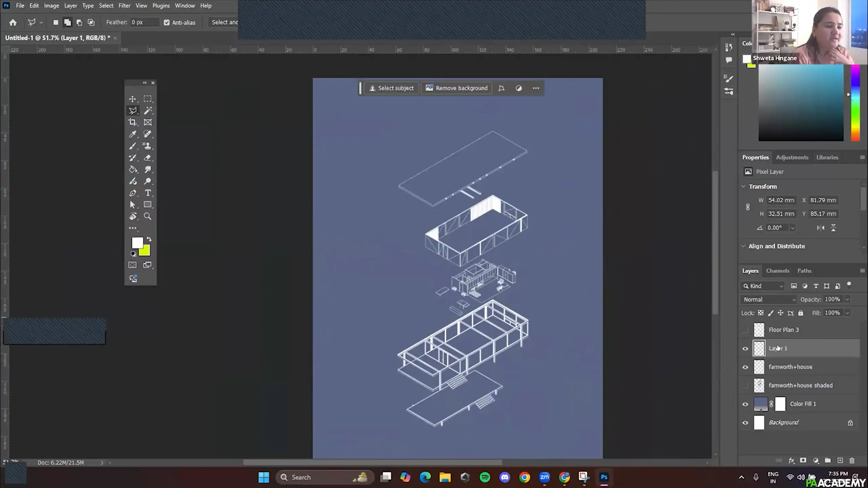Toggle lock transparent pixels
The width and height of the screenshot is (868, 488).
(x=761, y=313)
